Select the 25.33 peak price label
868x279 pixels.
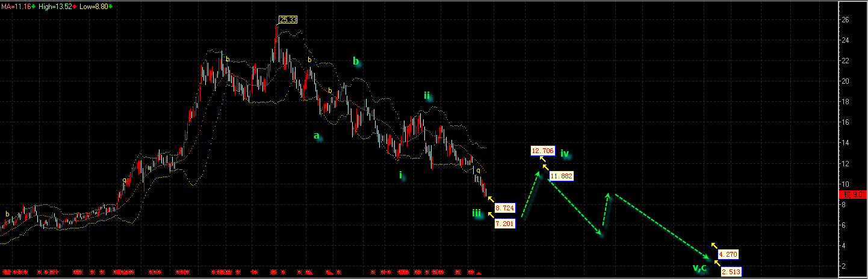(288, 20)
